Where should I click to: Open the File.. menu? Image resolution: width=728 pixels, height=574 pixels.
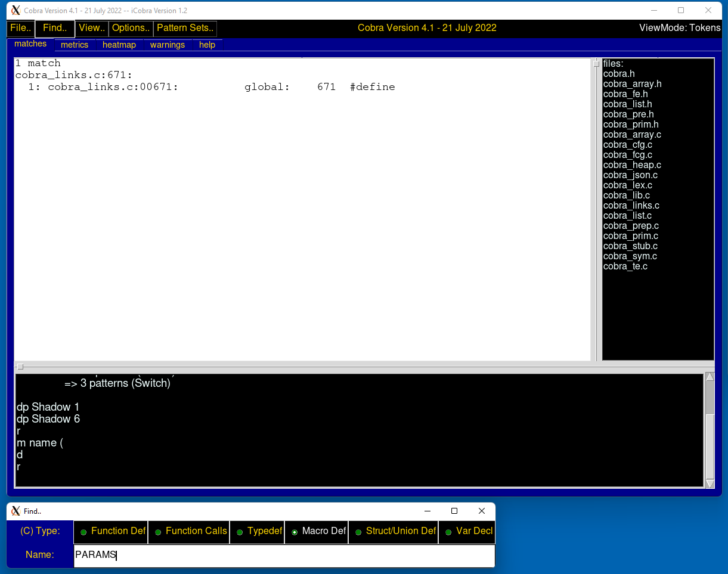21,28
